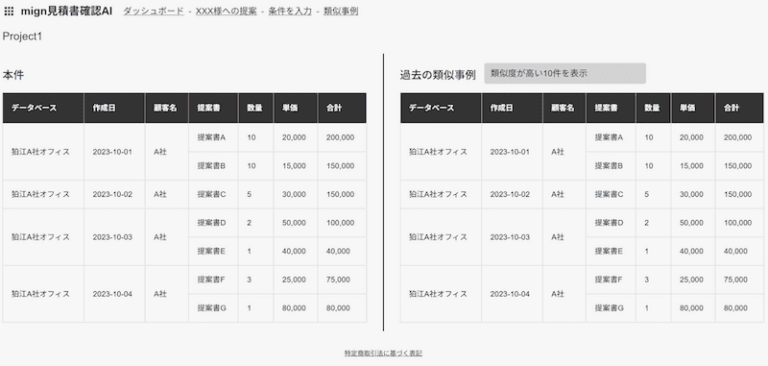768x366 pixels.
Task: Click date 2023-10-03 in 本件 table
Action: 112,237
